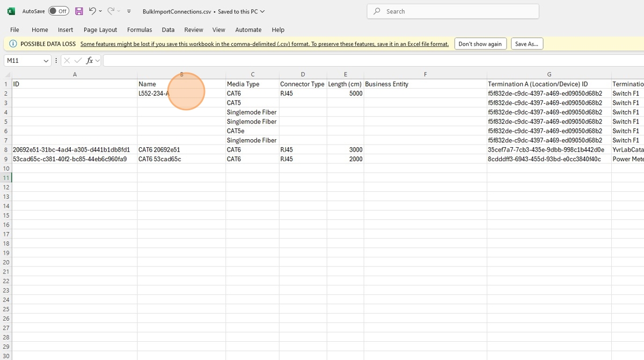
Task: Click the formula bar Cancel icon
Action: pos(67,61)
